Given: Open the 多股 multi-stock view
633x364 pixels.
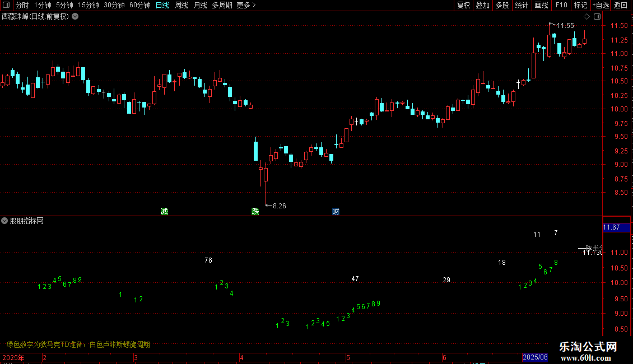Looking at the screenshot, I should click(502, 5).
